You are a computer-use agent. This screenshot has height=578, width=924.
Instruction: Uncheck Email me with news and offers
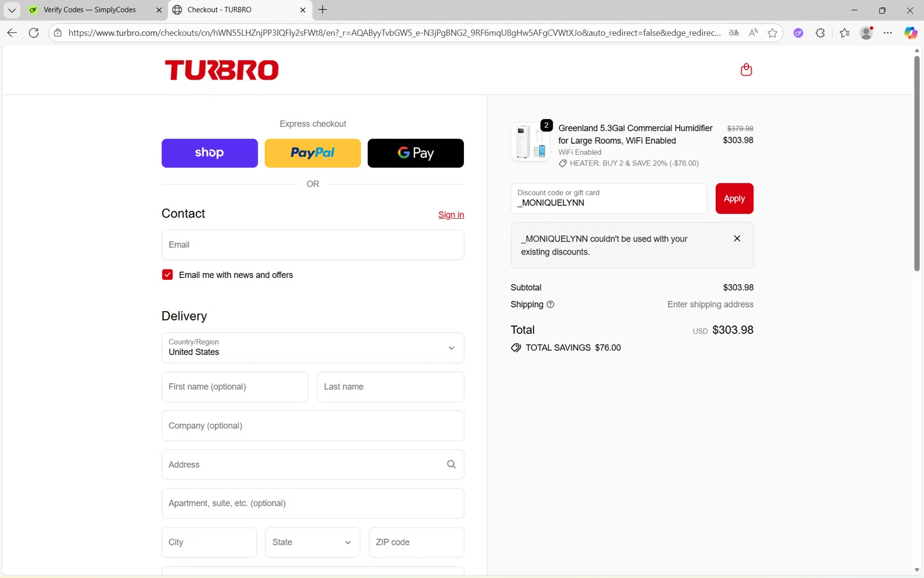(x=168, y=275)
